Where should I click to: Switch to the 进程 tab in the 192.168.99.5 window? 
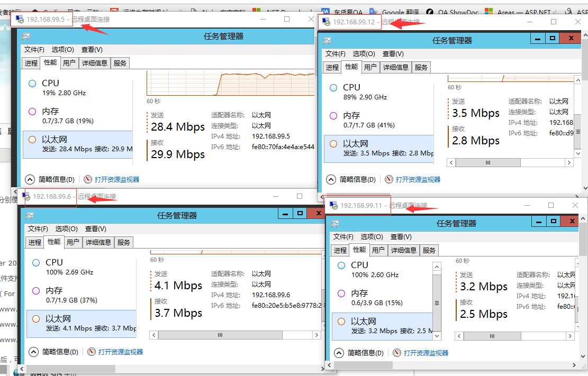[31, 63]
